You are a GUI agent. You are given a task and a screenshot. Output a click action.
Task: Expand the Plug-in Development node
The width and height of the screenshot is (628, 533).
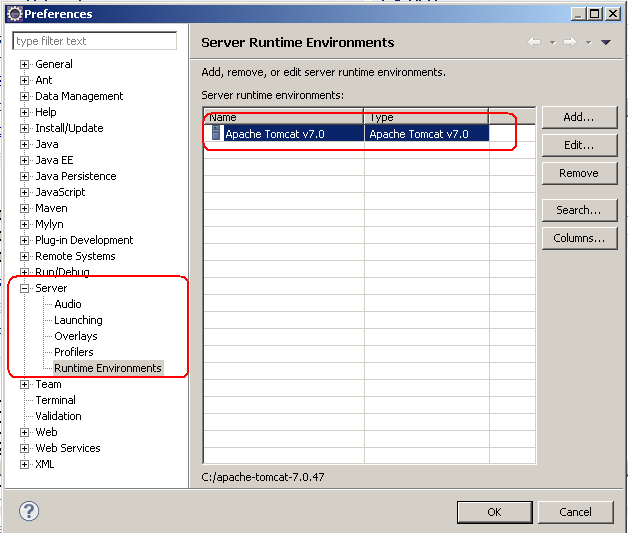pyautogui.click(x=24, y=240)
